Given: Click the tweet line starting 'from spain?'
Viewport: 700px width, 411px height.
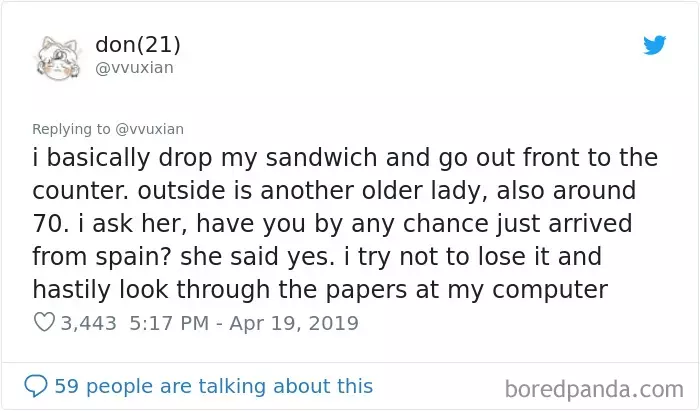Looking at the screenshot, I should pyautogui.click(x=317, y=257).
